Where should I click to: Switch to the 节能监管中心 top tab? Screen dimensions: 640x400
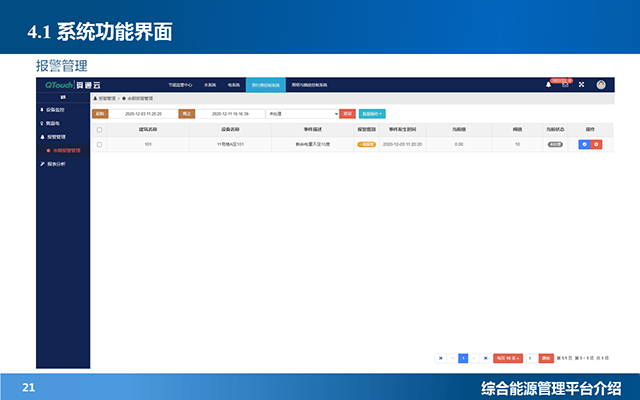point(180,85)
